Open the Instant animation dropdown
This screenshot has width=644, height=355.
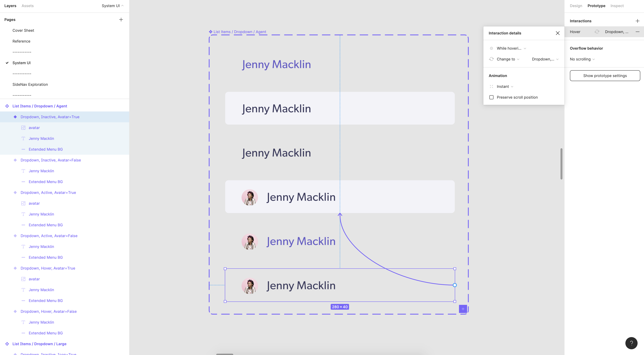[x=505, y=86]
